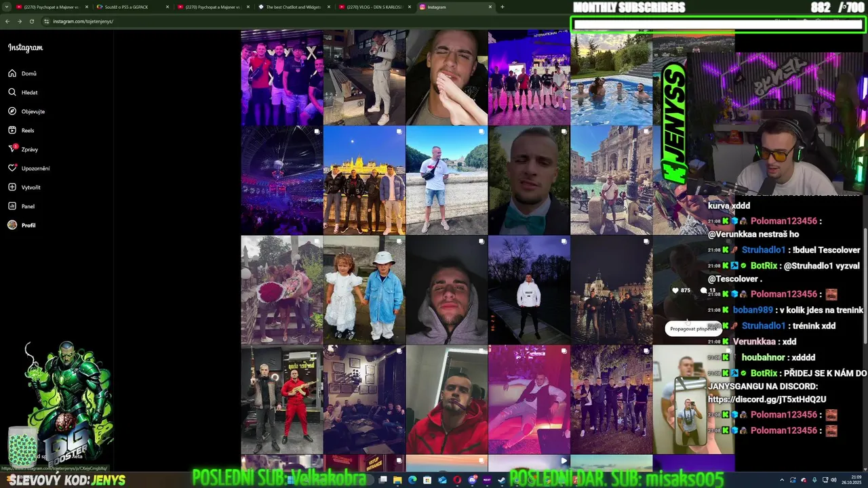Image resolution: width=868 pixels, height=488 pixels.
Task: Open post of couple with flower bouquet
Action: tap(282, 290)
